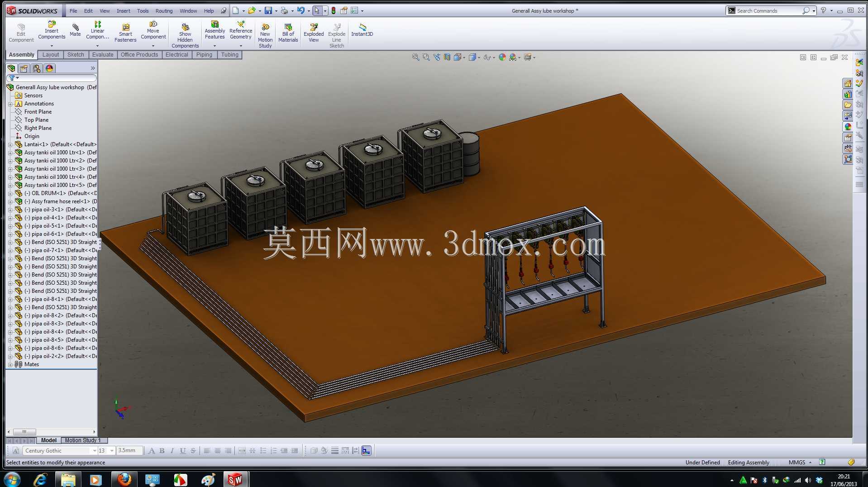This screenshot has height=487, width=868.
Task: Click Section View icon
Action: 447,57
